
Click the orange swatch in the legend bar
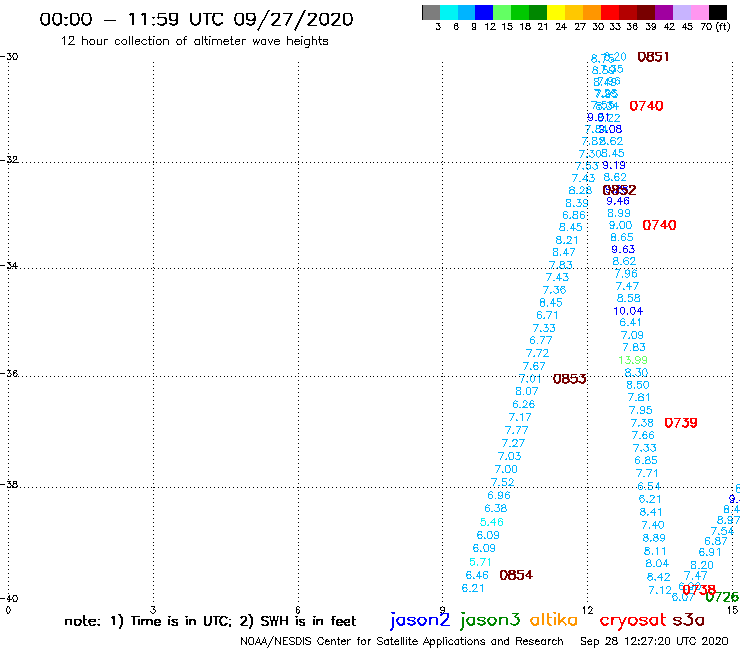(x=592, y=12)
